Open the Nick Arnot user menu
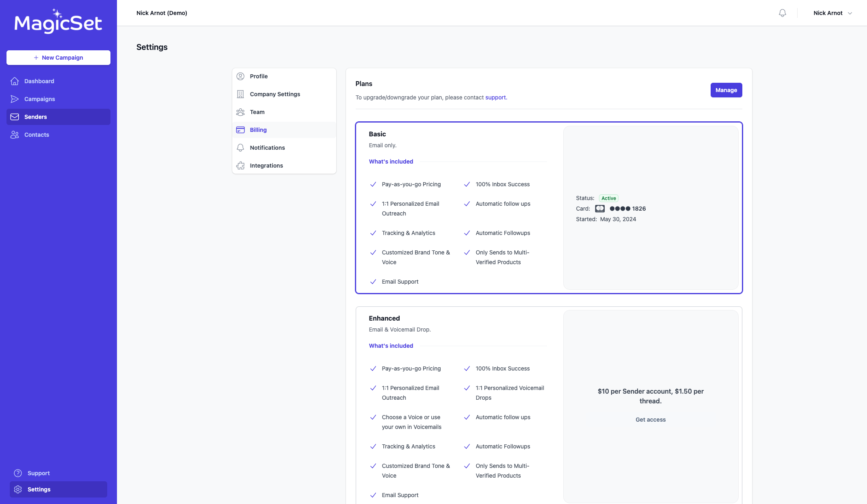The width and height of the screenshot is (867, 504). [x=832, y=13]
